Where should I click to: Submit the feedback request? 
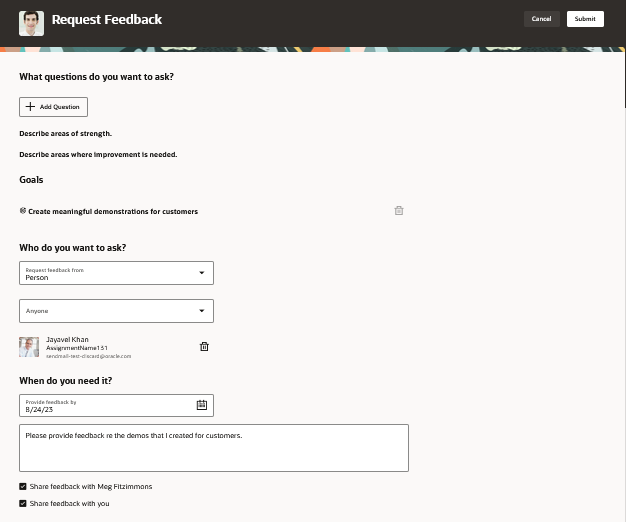[x=585, y=19]
